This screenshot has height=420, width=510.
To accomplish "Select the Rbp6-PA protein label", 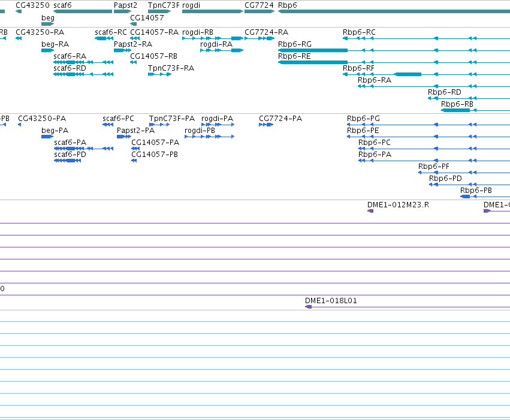I will click(375, 155).
